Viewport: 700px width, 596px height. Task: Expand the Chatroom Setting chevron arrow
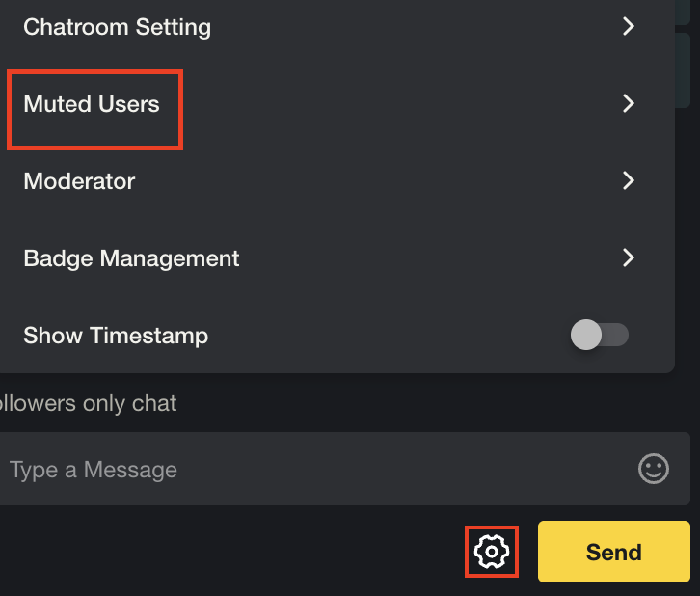click(x=629, y=26)
